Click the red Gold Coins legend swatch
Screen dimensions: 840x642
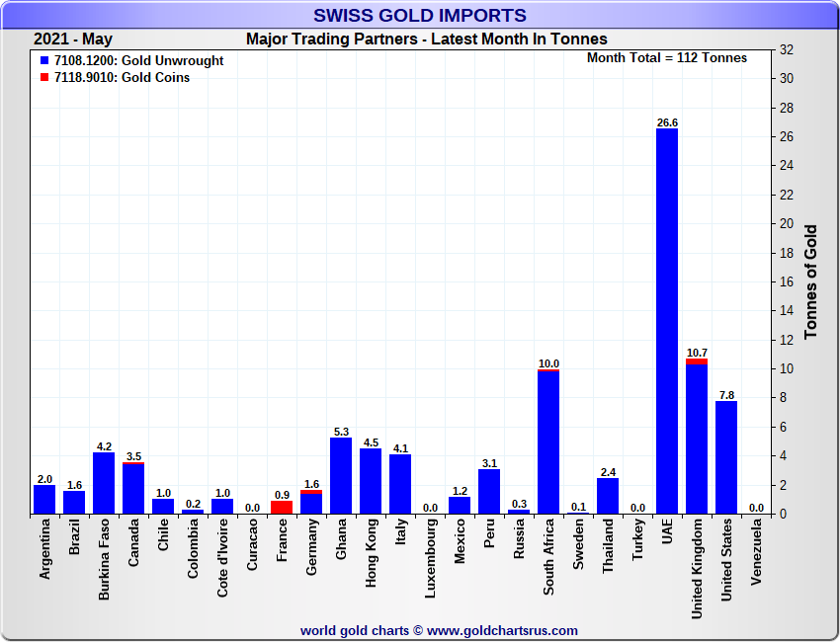click(44, 77)
